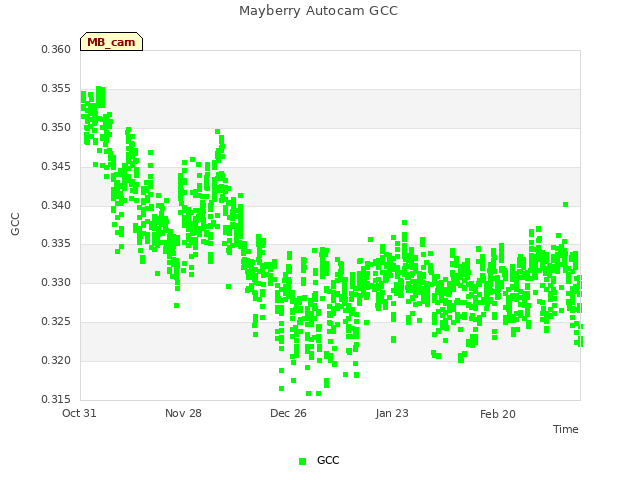Click the Oct 31 x-axis label
Viewport: 640px width, 480px height.
(79, 413)
